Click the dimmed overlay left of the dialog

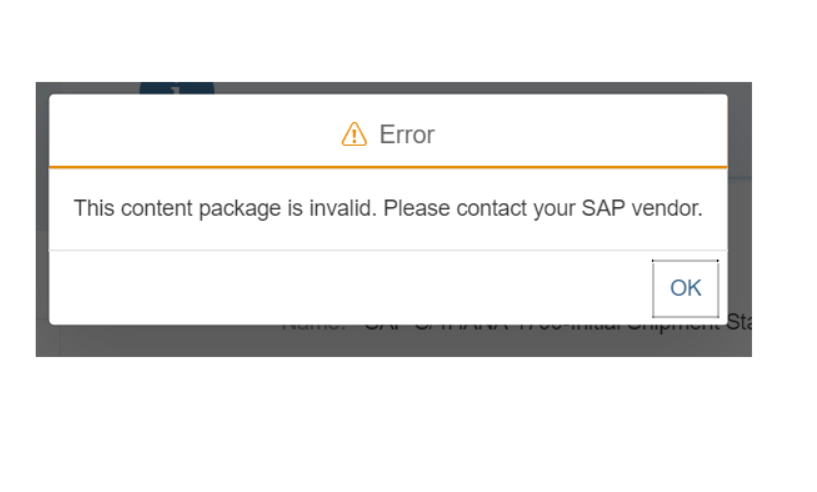point(42,219)
